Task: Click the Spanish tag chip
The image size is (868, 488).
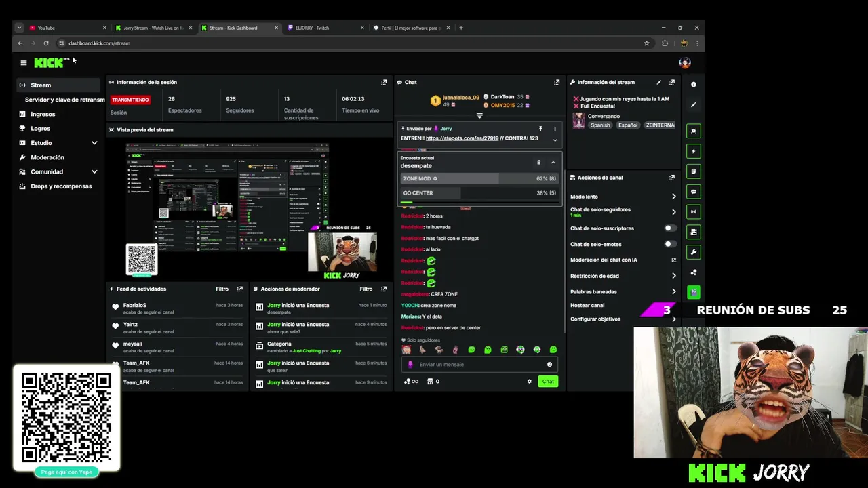Action: point(600,125)
